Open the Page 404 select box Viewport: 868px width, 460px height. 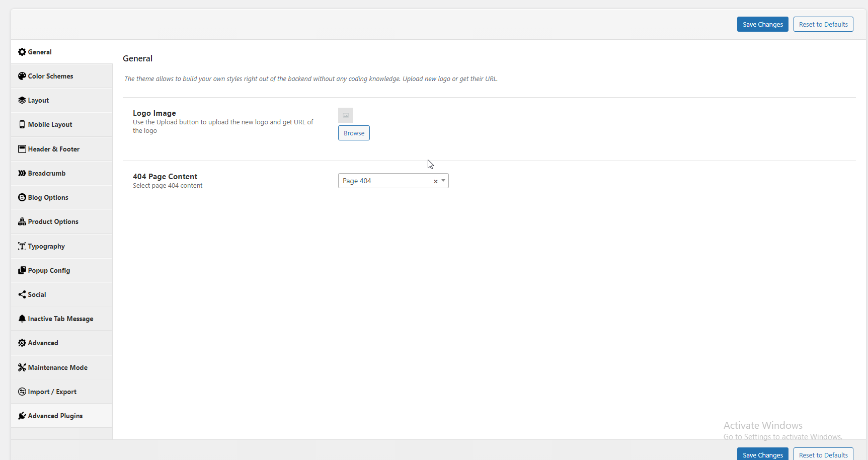pyautogui.click(x=385, y=181)
